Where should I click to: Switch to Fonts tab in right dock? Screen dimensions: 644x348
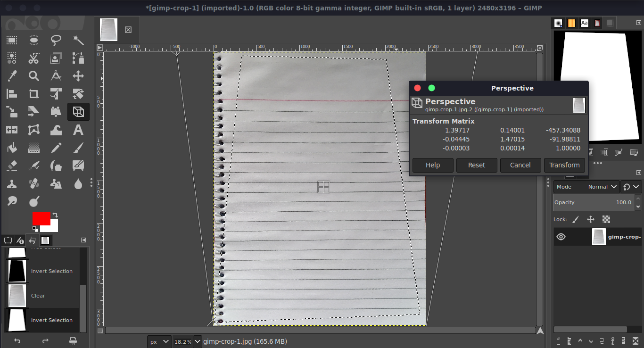click(585, 23)
